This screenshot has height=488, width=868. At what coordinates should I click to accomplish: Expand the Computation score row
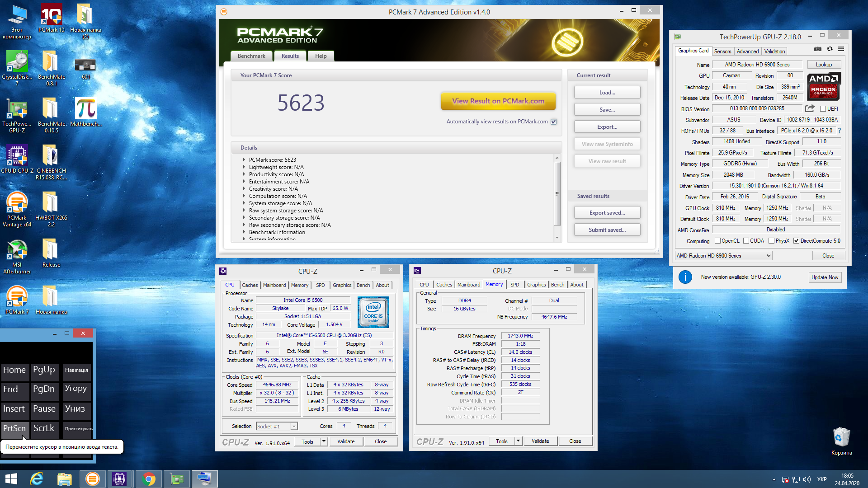coord(244,196)
